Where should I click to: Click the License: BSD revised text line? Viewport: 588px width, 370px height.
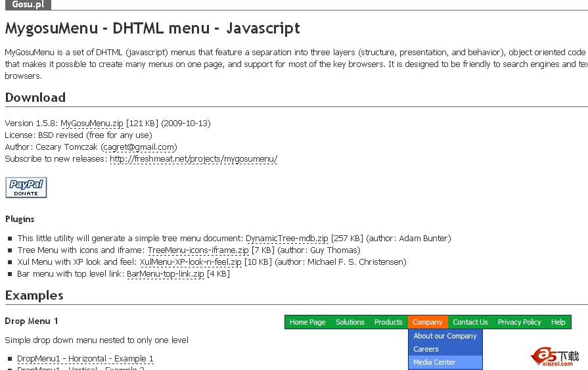(x=78, y=135)
